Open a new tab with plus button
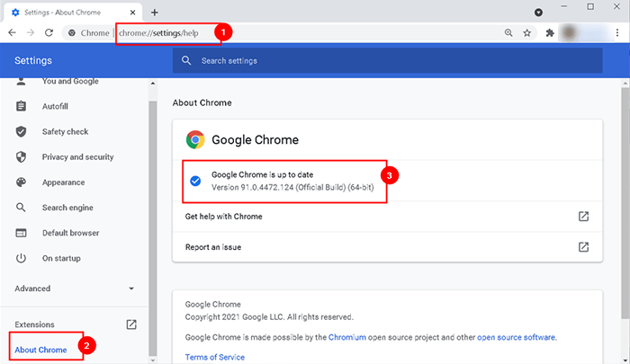 click(155, 12)
